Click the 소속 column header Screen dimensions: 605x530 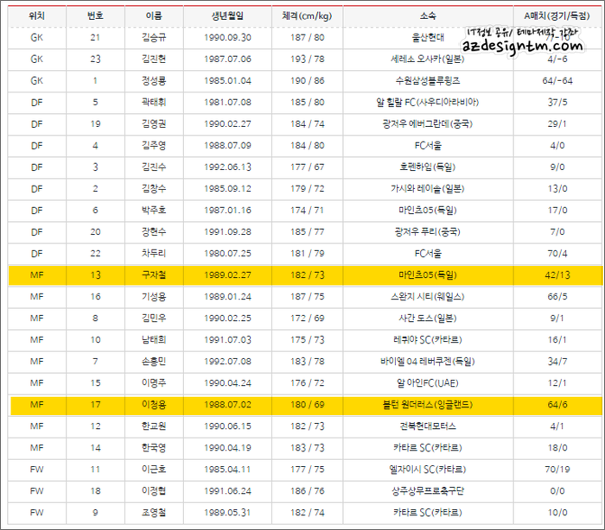tap(428, 16)
